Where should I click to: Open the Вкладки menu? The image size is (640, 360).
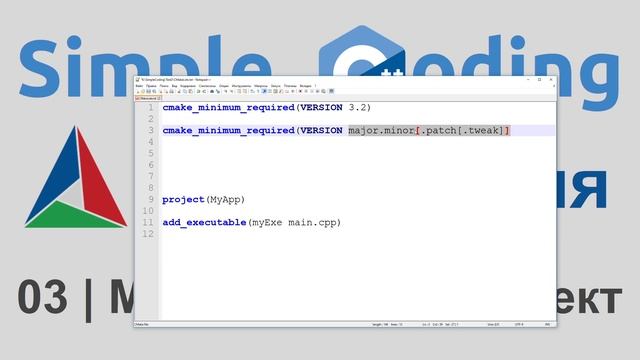coord(306,86)
